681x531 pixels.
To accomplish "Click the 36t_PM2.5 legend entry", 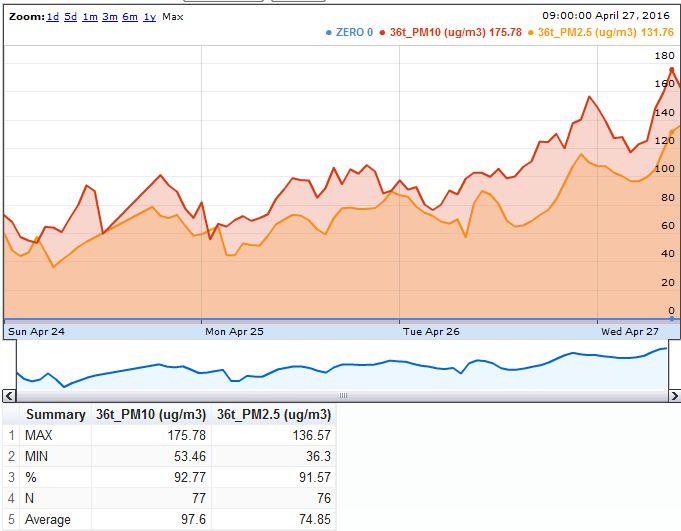I will 605,33.
